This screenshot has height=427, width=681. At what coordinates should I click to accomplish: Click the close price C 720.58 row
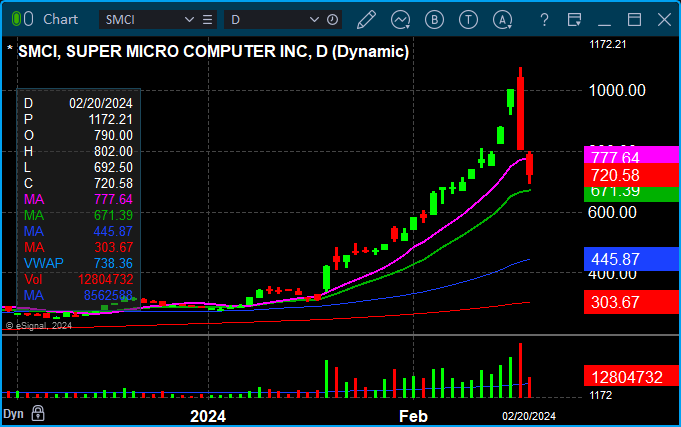[x=78, y=183]
